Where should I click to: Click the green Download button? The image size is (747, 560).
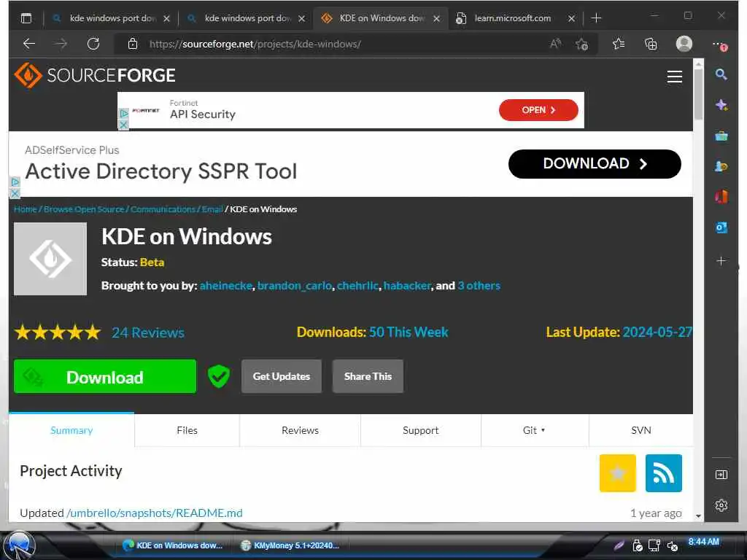(105, 376)
